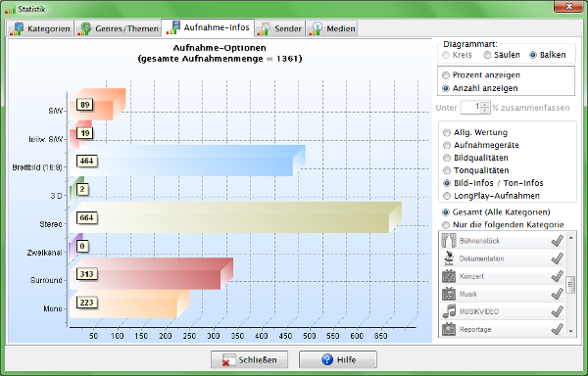Click the Bühnenstück category icon
Image resolution: width=588 pixels, height=376 pixels.
pos(449,241)
